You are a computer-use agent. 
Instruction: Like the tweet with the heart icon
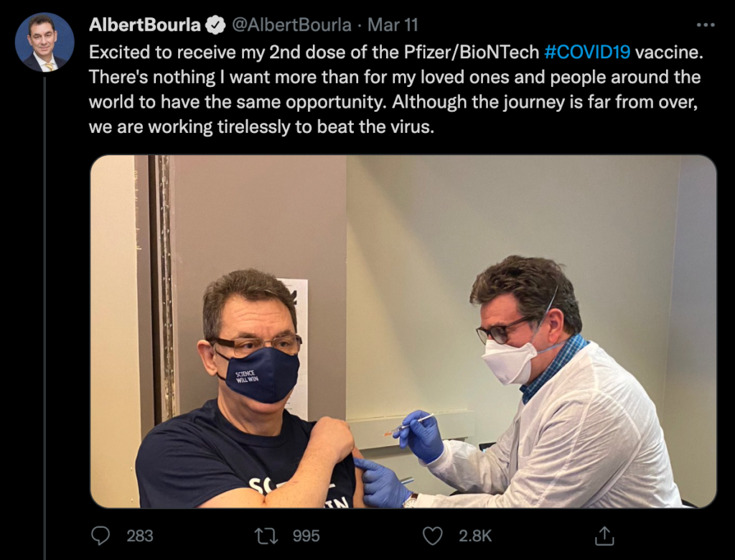coord(432,536)
